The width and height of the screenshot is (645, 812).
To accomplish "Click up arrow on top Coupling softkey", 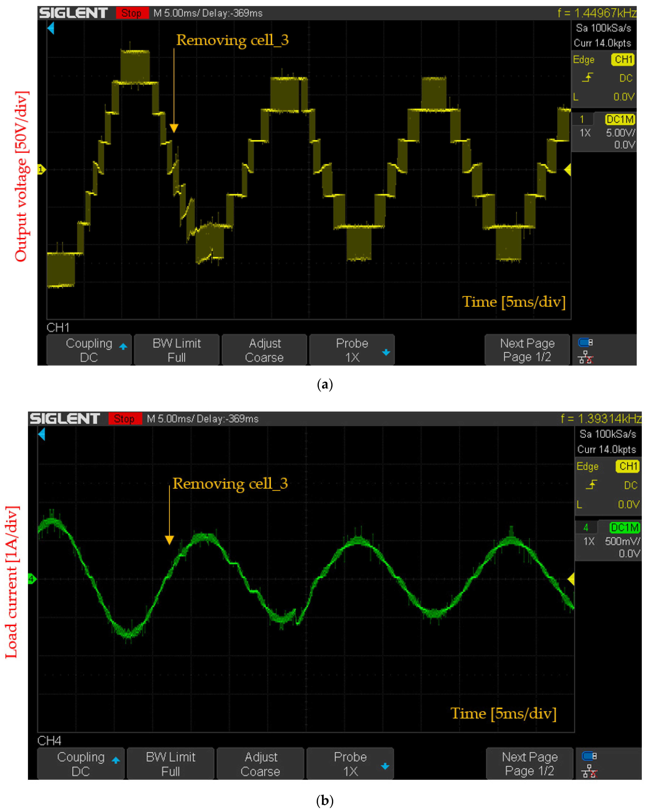I will click(123, 346).
